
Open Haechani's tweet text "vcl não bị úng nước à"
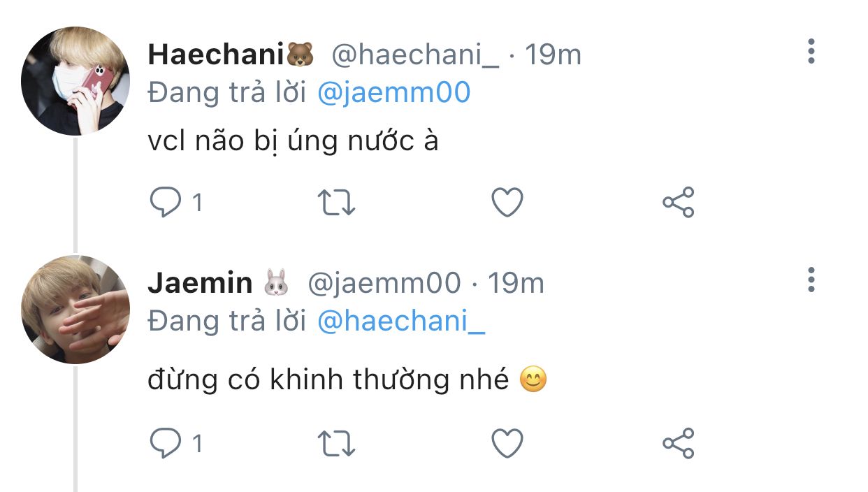pyautogui.click(x=293, y=142)
